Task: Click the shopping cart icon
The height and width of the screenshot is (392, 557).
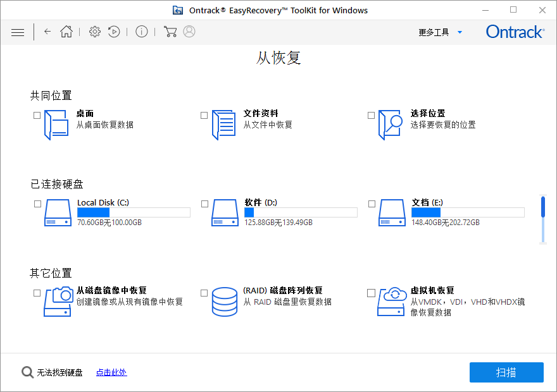Action: click(170, 32)
